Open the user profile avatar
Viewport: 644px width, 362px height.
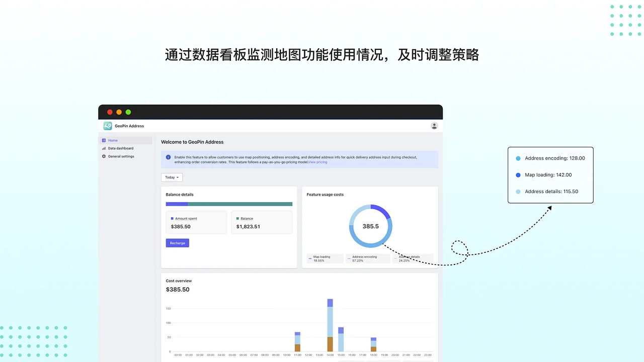point(434,126)
